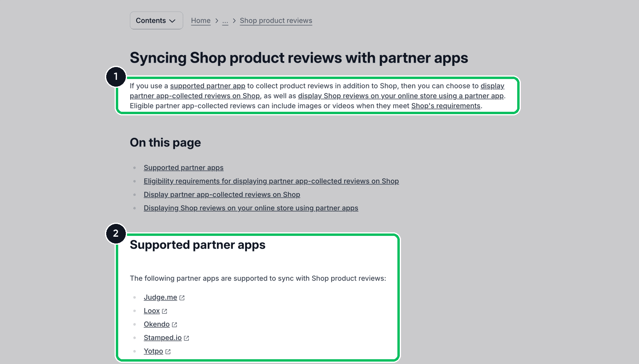Open the Stamped.io link
639x364 pixels.
(x=163, y=338)
